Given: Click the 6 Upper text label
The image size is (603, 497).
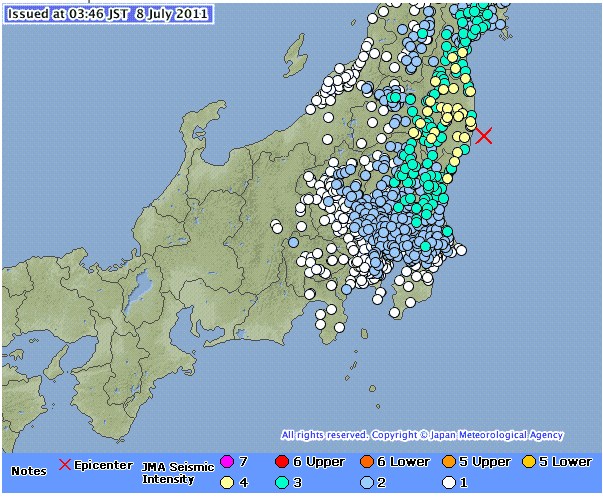Looking at the screenshot, I should (x=318, y=462).
